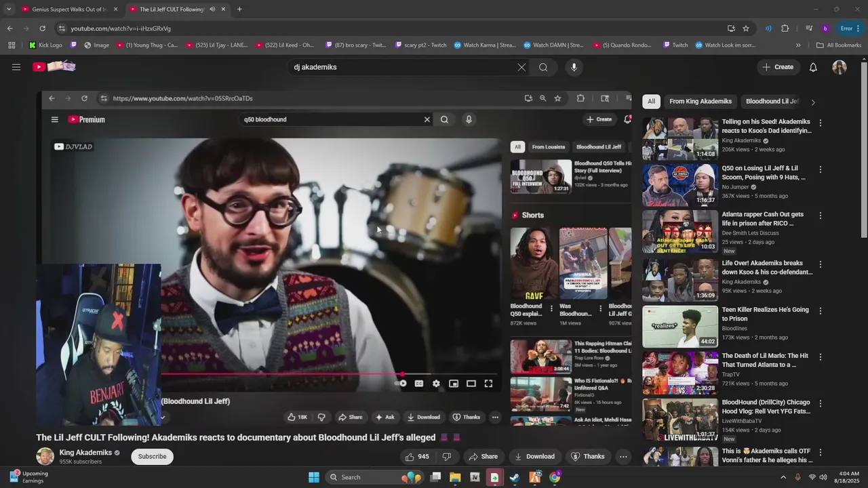Open 'Life Over! Akademiks breaks down' thumbnail
The height and width of the screenshot is (488, 868).
pos(680,280)
